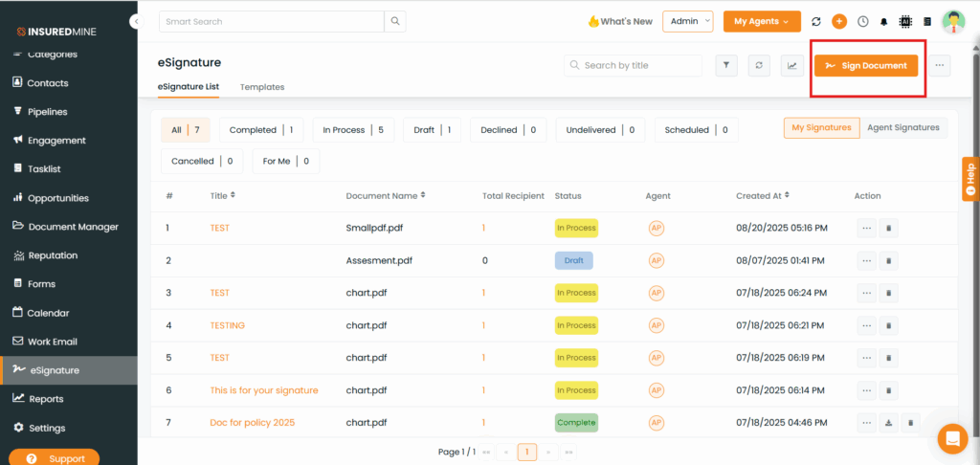The width and height of the screenshot is (980, 465).
Task: Delete the Doc for policy 2025 row
Action: coord(911,423)
